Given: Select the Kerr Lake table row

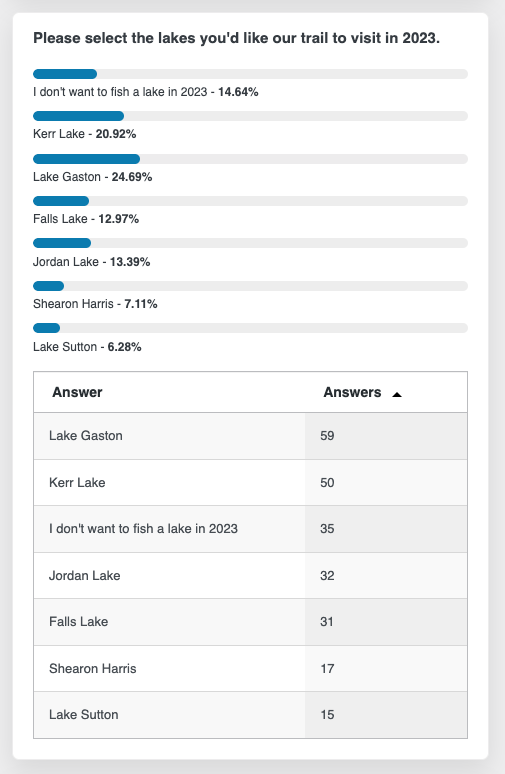Looking at the screenshot, I should [x=250, y=482].
